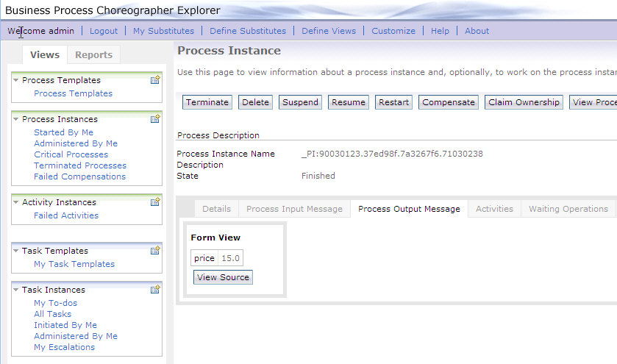The image size is (617, 364).
Task: Open the My Task Templates link
Action: click(74, 264)
